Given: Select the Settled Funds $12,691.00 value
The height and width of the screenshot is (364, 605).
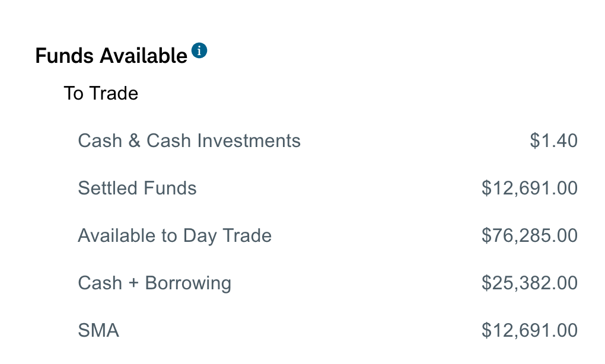Looking at the screenshot, I should coord(529,189).
